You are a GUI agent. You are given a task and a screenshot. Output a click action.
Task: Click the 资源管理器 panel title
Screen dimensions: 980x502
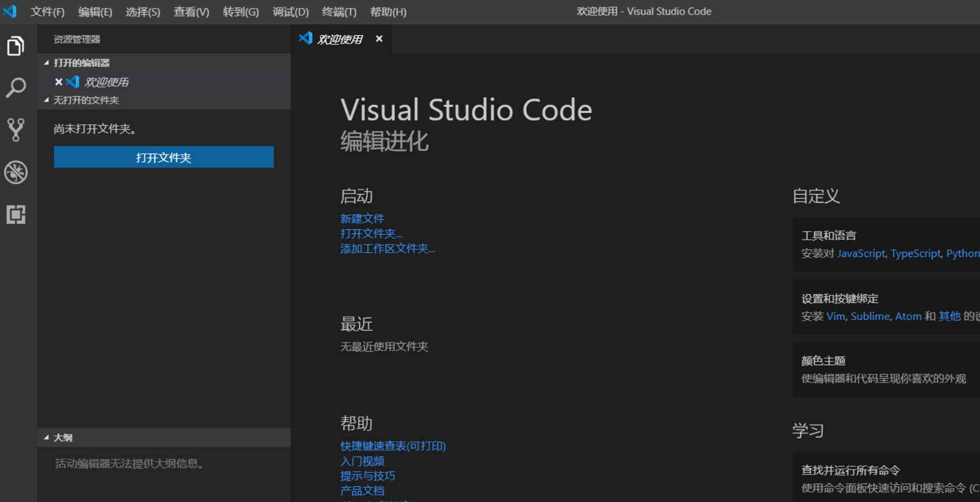coord(77,39)
